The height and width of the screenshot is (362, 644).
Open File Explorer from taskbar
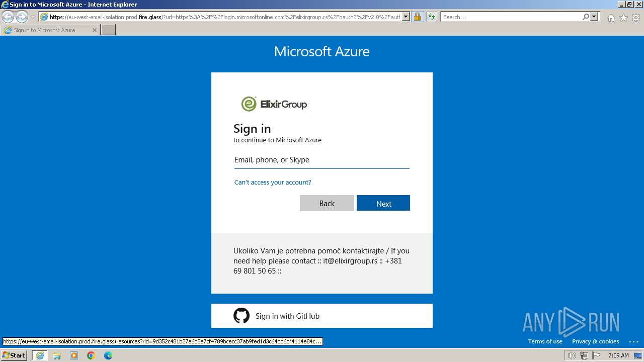[x=57, y=355]
